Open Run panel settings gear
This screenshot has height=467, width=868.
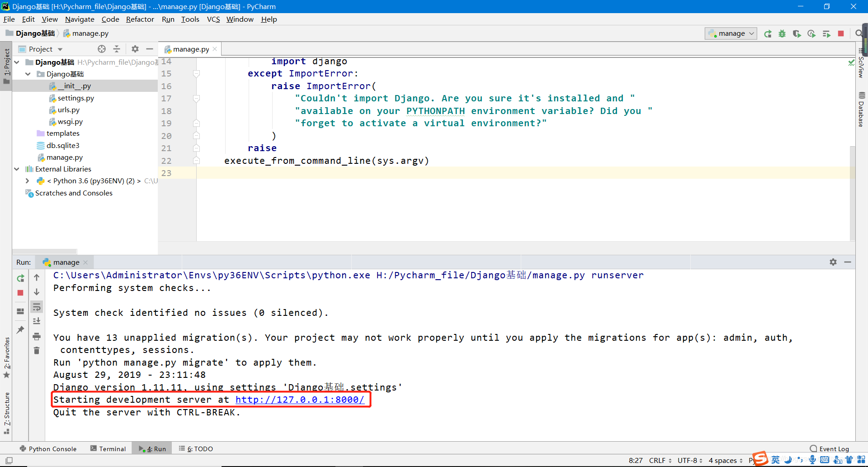833,262
